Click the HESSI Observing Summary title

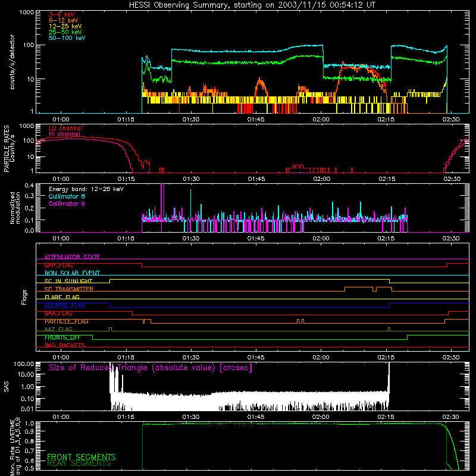252,5
